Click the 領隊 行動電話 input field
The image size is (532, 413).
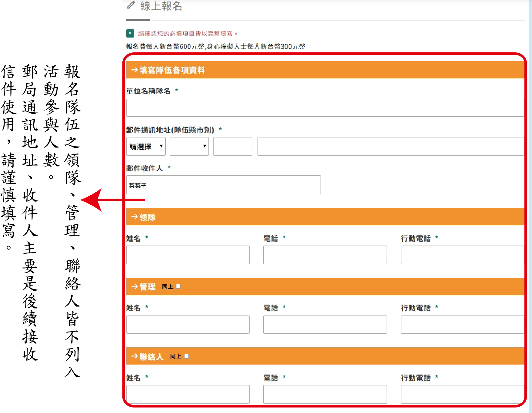[x=463, y=255]
